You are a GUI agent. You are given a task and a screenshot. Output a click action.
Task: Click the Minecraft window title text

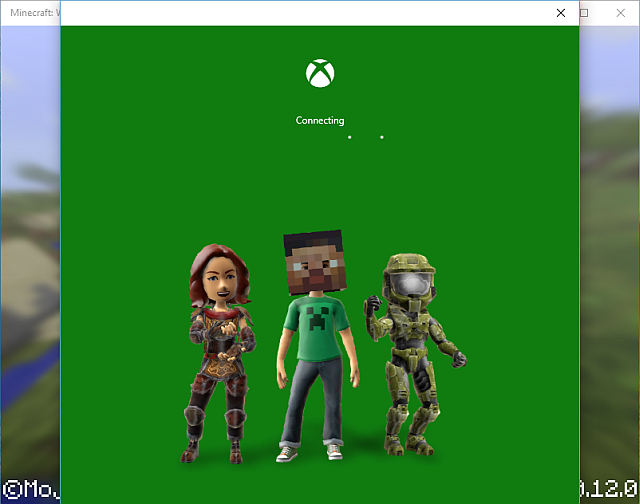pos(35,13)
